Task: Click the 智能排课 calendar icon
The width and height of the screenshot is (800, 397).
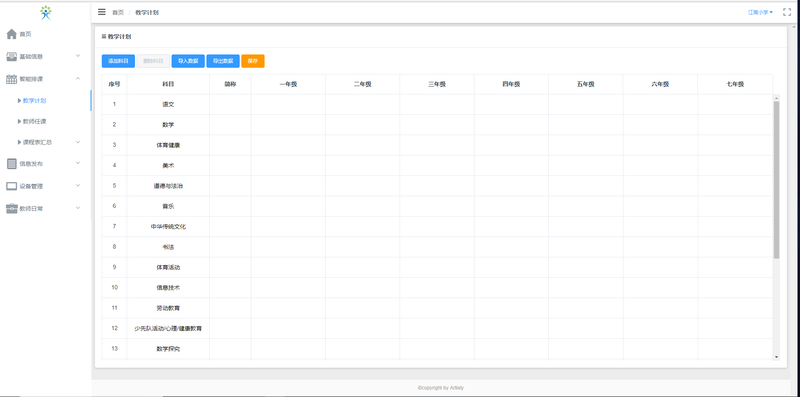Action: (x=12, y=79)
